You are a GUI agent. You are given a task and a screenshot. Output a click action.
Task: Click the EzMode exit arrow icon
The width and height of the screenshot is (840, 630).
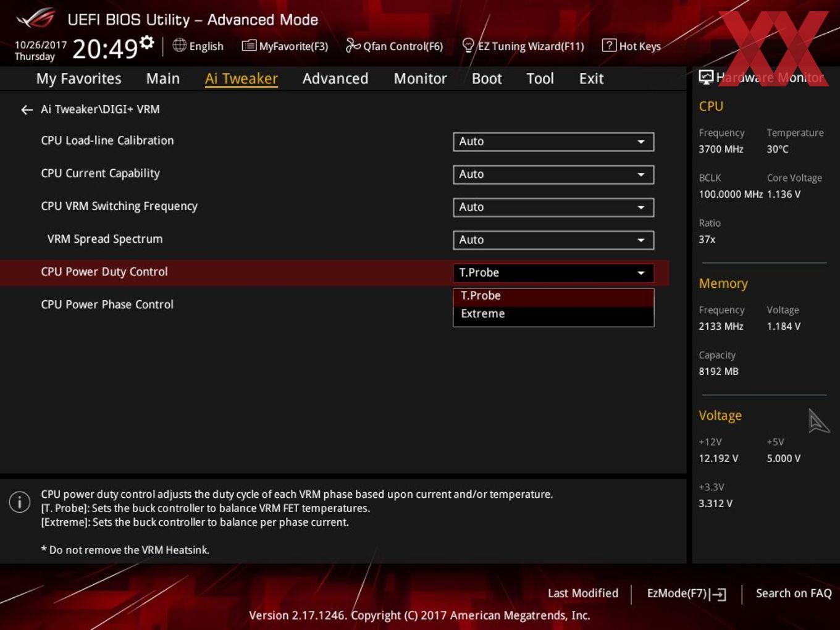click(718, 594)
